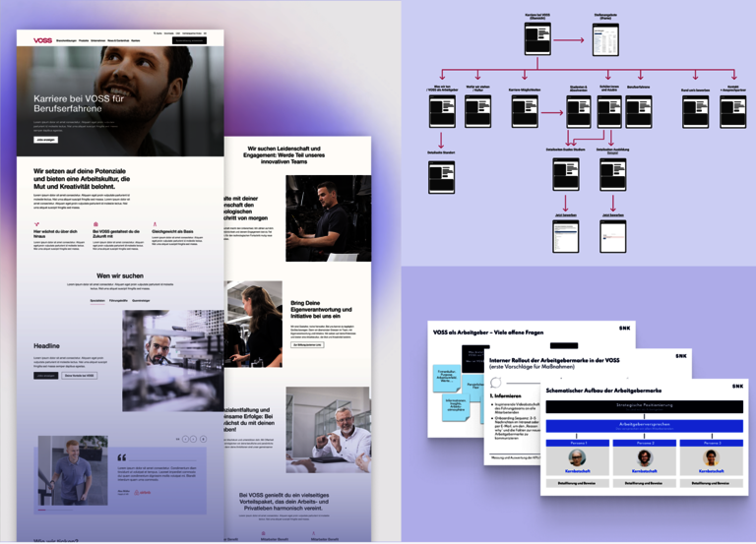Select the Spezialisten tab under Wen wir suchen

(97, 301)
